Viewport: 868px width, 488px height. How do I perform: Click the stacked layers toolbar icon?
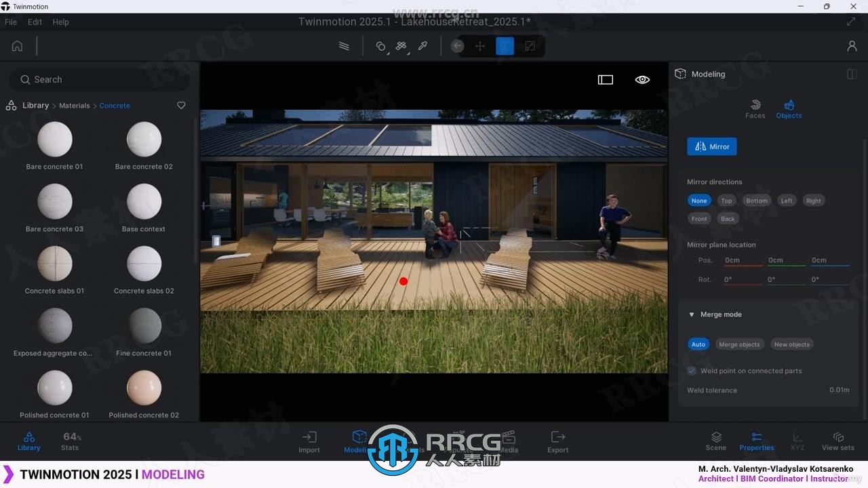(344, 46)
